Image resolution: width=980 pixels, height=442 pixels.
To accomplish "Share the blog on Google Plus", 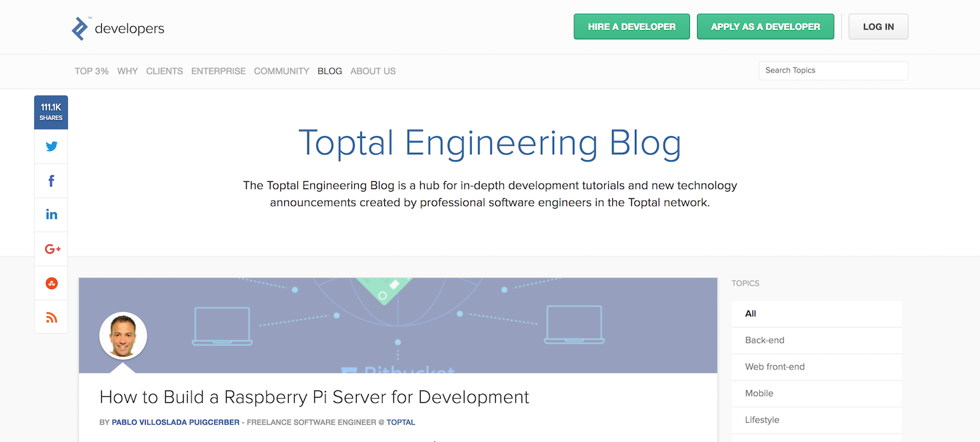I will coord(51,249).
